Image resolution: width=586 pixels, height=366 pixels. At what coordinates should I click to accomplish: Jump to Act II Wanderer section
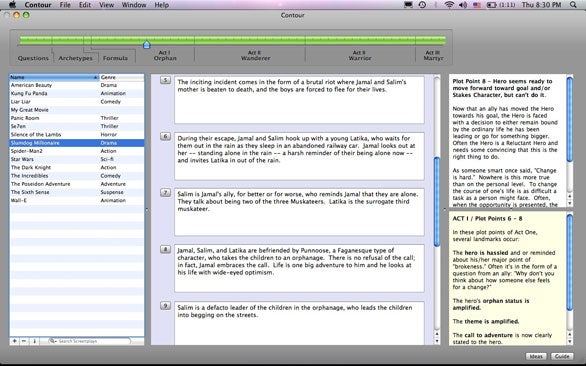[255, 55]
